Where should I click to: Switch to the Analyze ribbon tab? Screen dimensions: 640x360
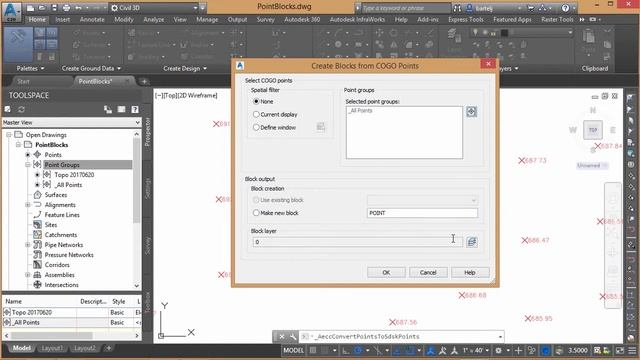click(x=153, y=19)
